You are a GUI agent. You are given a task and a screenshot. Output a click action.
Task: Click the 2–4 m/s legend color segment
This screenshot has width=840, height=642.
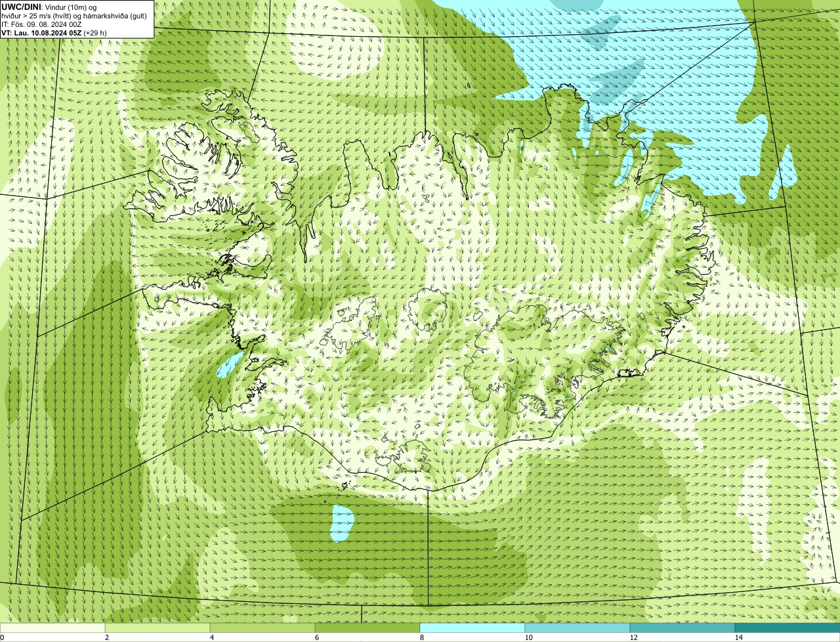coord(157,628)
